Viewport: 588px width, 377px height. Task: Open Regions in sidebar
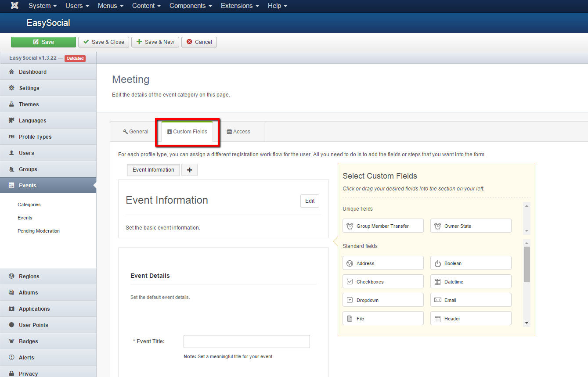pos(48,276)
